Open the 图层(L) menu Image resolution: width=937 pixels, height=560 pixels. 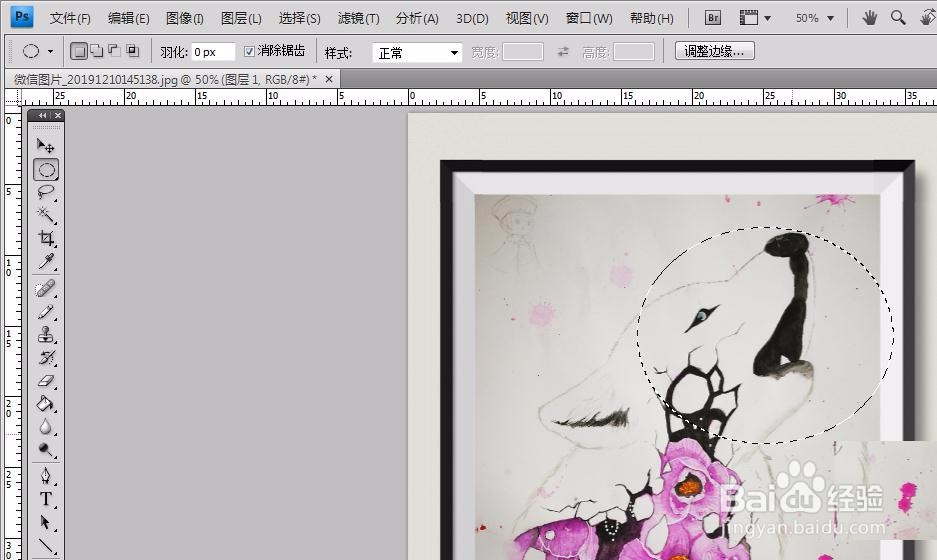coord(241,19)
